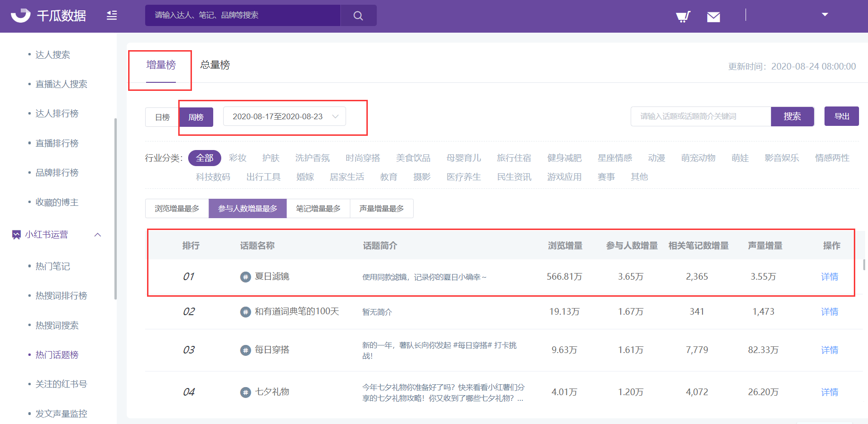Open the mail messages icon

point(713,17)
